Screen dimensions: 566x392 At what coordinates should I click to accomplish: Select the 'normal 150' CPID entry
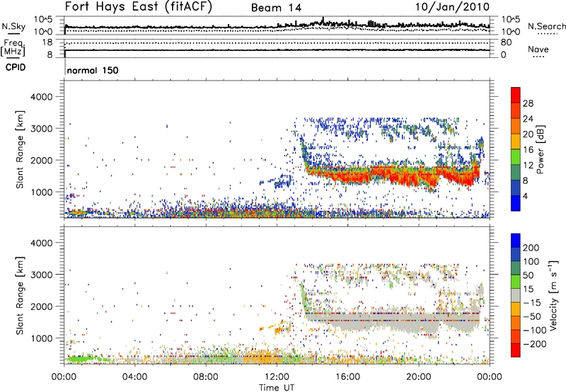(x=93, y=70)
